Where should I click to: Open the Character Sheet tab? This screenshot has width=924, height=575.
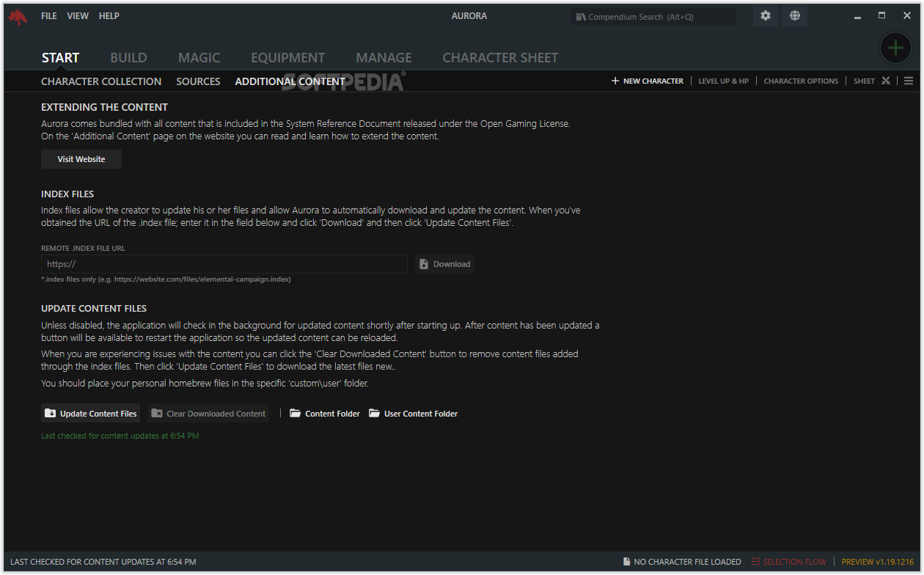(500, 57)
